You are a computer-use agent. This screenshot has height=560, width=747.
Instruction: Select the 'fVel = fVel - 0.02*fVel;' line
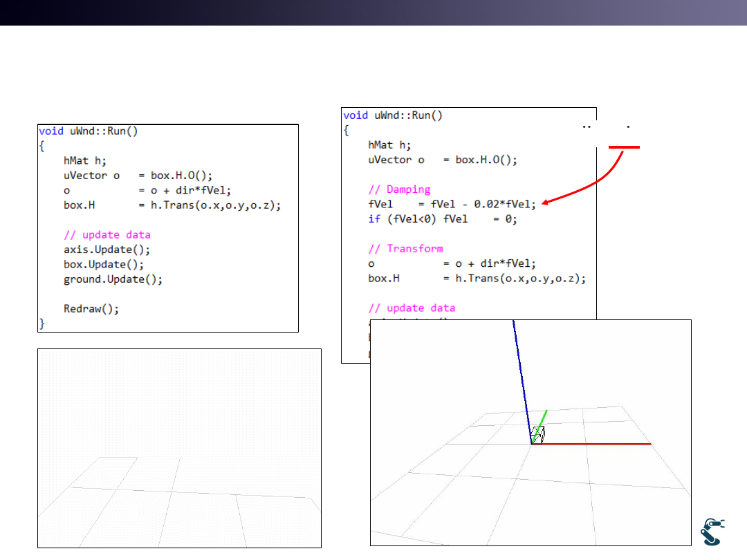(x=452, y=204)
